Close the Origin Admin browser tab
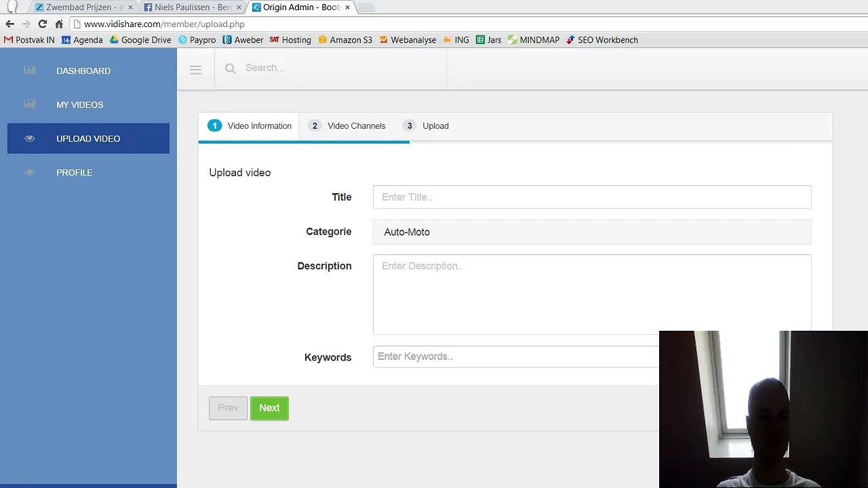868x488 pixels. [x=347, y=7]
